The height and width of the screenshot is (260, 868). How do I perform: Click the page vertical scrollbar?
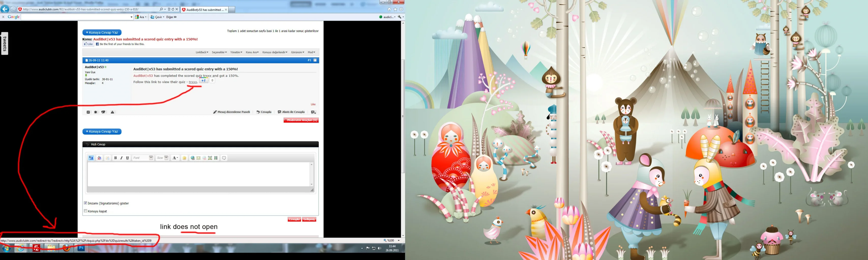point(403,116)
